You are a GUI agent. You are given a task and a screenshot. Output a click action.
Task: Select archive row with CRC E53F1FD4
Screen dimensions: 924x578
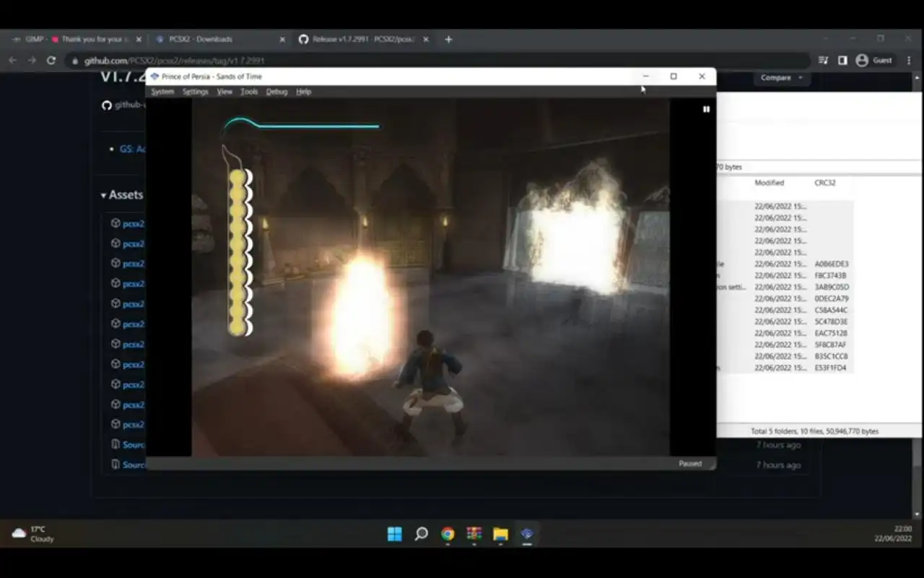click(x=785, y=368)
